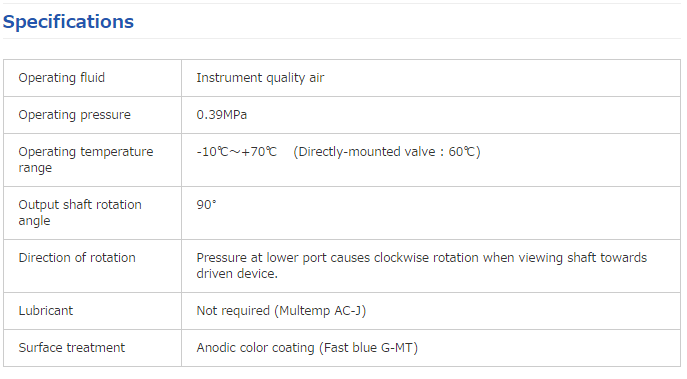Click the Fast blue G-MT text
Screen dimensions: 687x379
click(368, 348)
